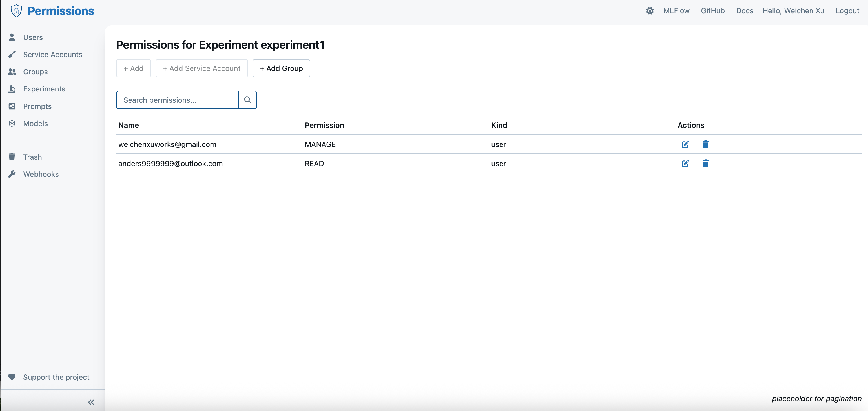Delete anders9999999@outlook.com permission entry
Viewport: 868px width, 411px height.
pyautogui.click(x=705, y=164)
